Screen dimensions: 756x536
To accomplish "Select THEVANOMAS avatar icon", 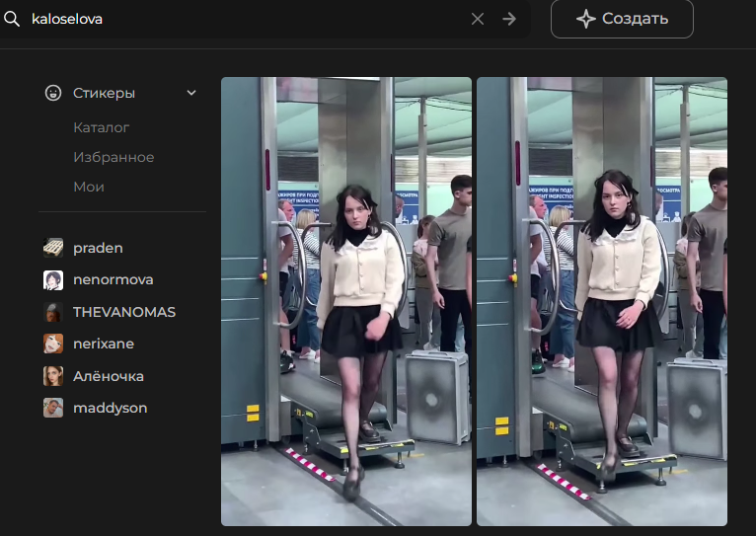I will (53, 312).
